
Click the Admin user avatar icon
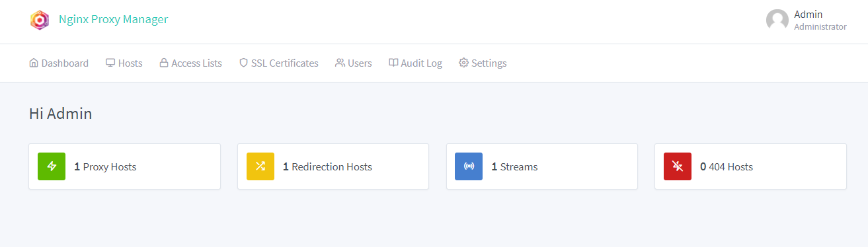click(x=777, y=20)
